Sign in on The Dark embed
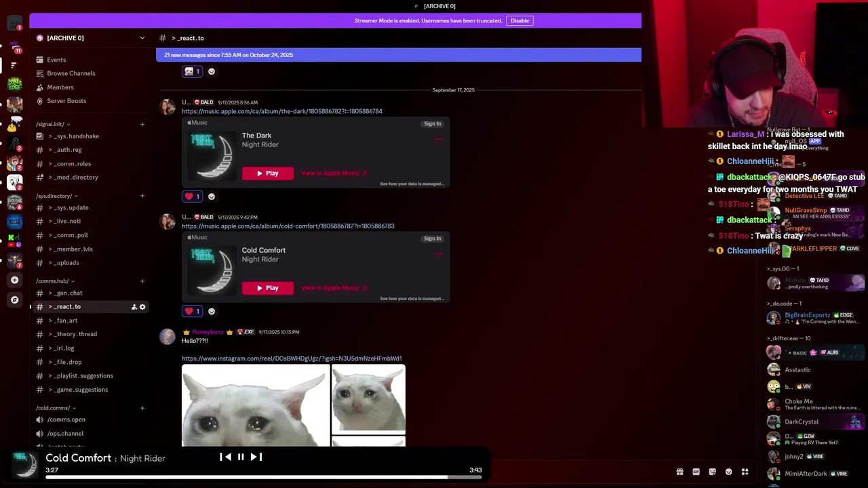Image resolution: width=868 pixels, height=488 pixels. pos(433,124)
